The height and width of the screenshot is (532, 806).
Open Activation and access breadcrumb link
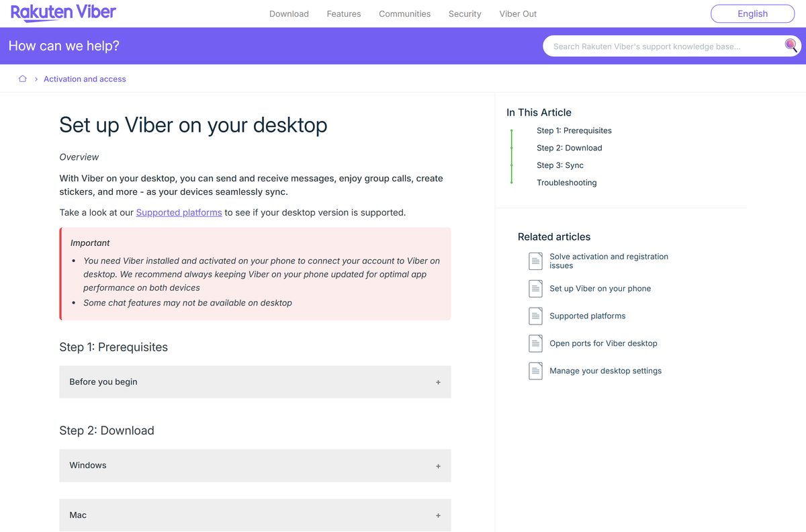pos(85,79)
